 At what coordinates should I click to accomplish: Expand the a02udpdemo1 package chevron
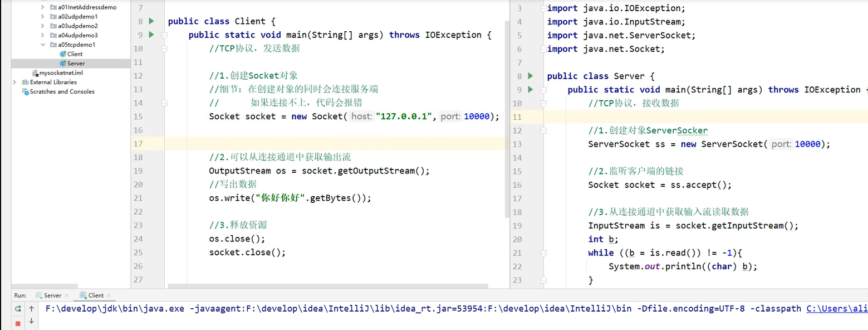pos(42,17)
